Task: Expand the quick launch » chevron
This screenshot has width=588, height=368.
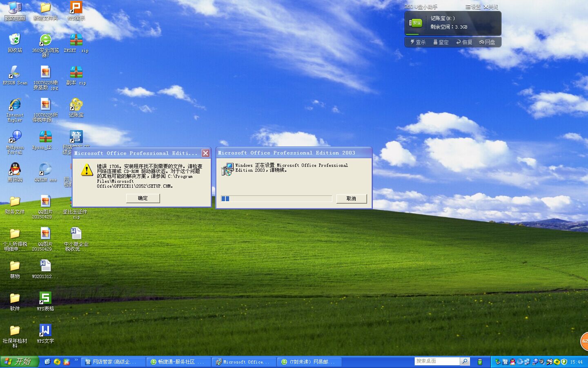Action: pyautogui.click(x=76, y=361)
